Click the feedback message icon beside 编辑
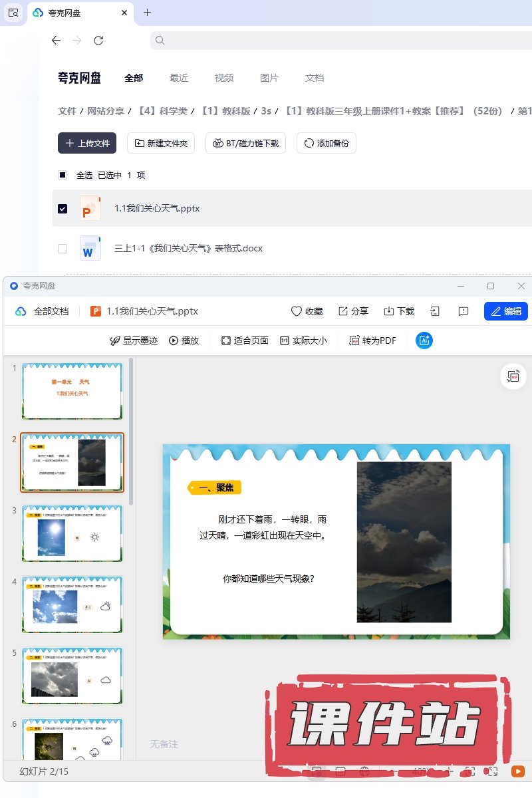 tap(464, 311)
